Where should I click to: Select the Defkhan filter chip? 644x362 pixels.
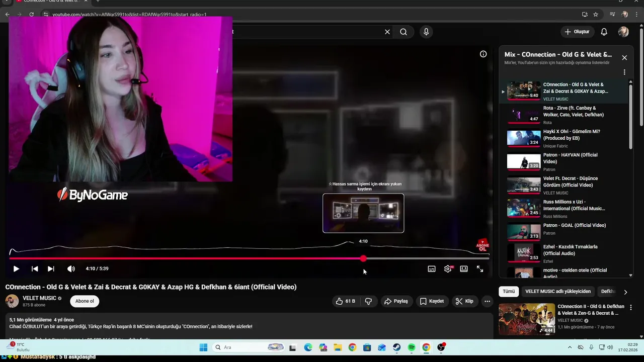(x=608, y=292)
